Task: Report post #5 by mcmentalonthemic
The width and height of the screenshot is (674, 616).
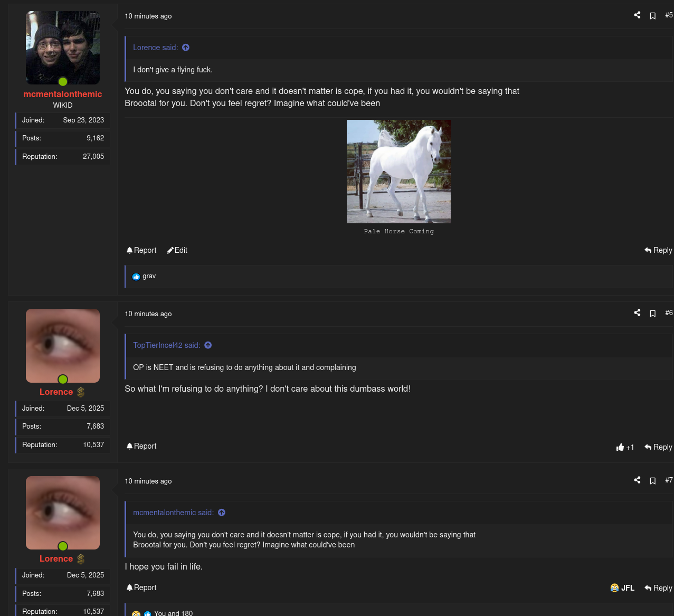Action: tap(141, 250)
